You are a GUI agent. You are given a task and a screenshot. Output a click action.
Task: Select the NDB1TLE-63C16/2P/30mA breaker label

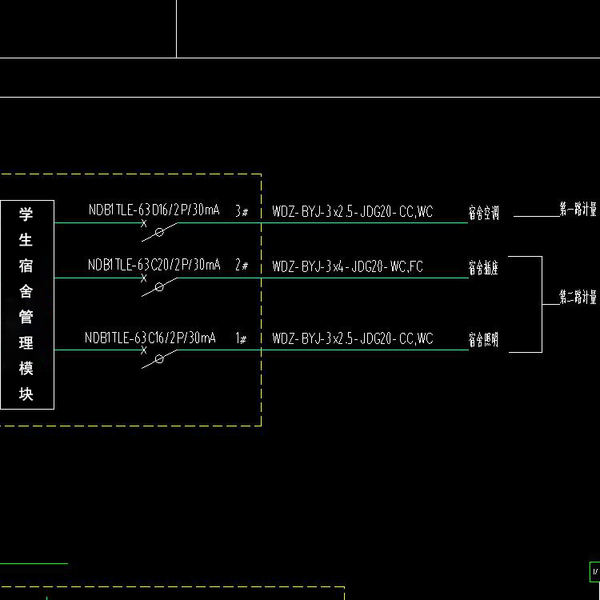pyautogui.click(x=150, y=338)
